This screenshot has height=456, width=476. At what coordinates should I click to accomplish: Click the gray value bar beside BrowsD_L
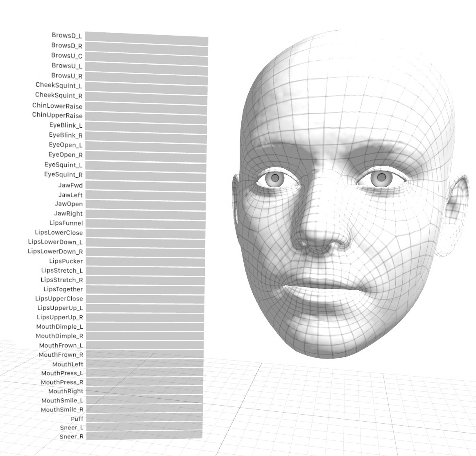(x=147, y=38)
